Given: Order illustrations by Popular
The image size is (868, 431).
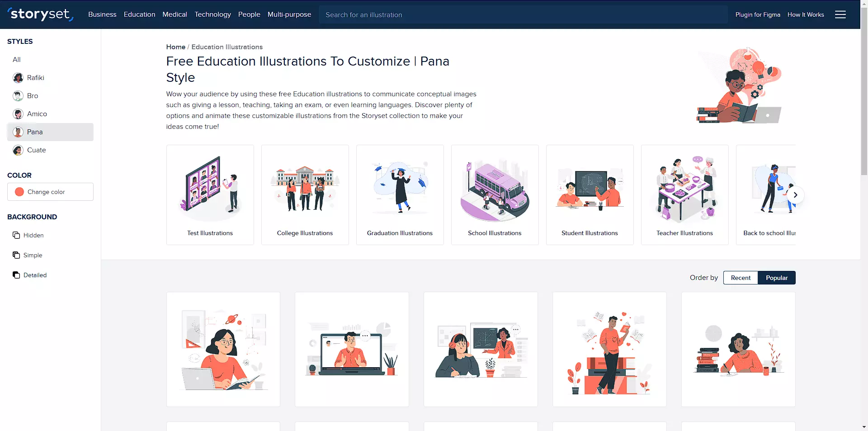Looking at the screenshot, I should pos(776,278).
